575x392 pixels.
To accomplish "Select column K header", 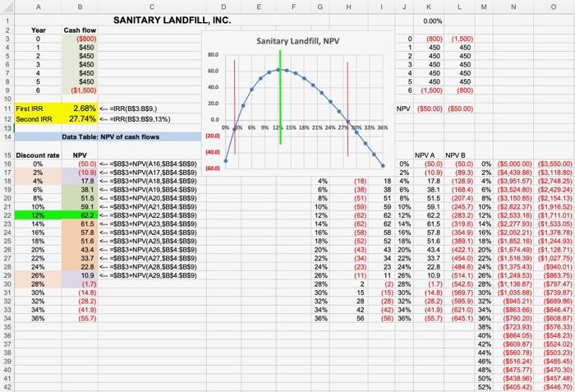I will tap(429, 7).
